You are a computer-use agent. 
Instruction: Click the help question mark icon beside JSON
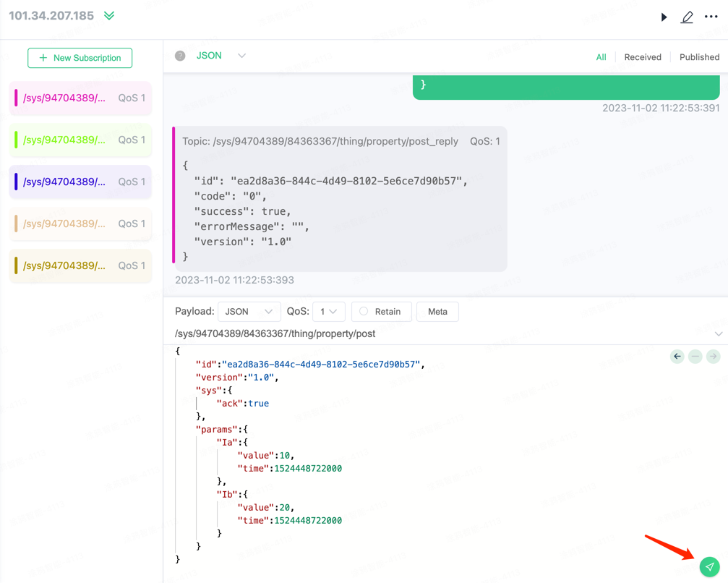click(x=180, y=56)
